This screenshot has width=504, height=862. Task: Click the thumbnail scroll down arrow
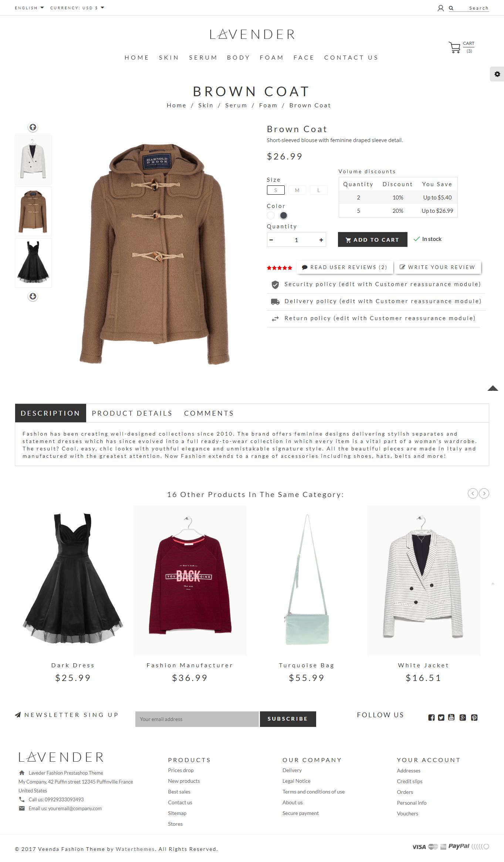pos(33,296)
